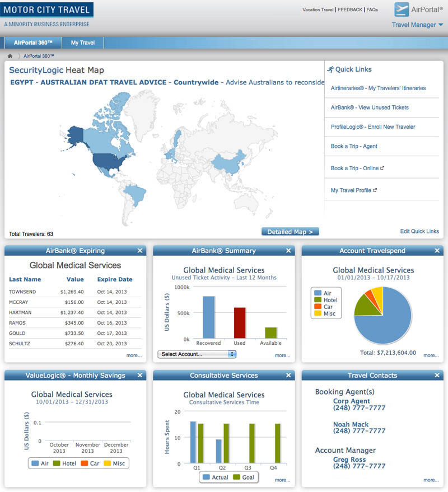
Task: Click Brazil on the heat map
Action: point(136,194)
